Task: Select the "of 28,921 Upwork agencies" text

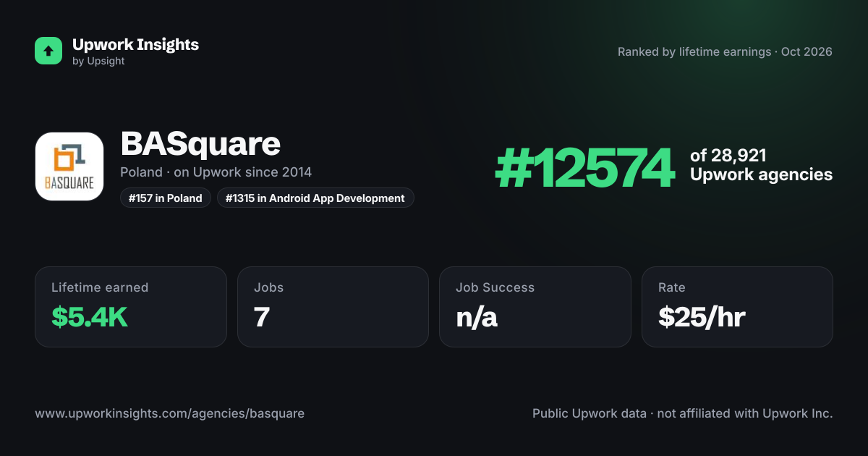Action: coord(761,165)
